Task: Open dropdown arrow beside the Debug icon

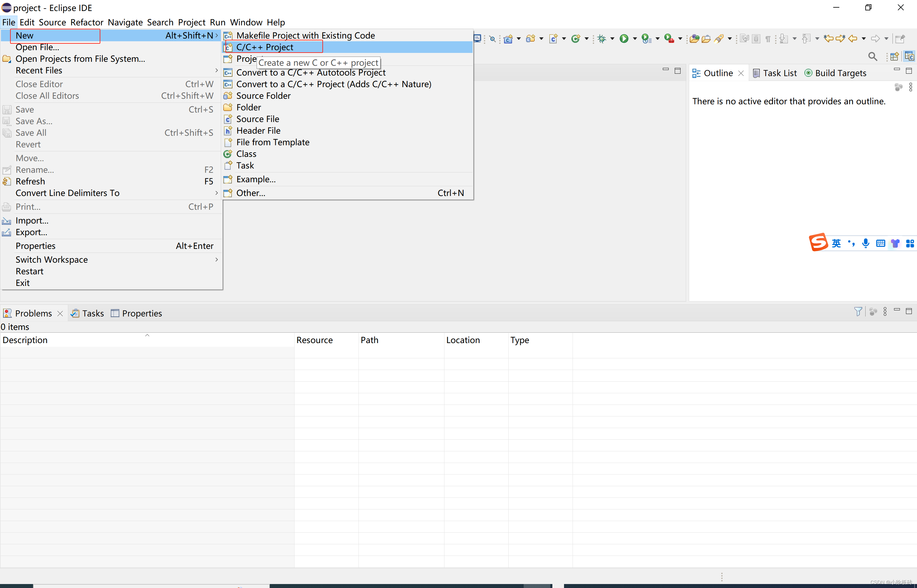Action: (612, 39)
